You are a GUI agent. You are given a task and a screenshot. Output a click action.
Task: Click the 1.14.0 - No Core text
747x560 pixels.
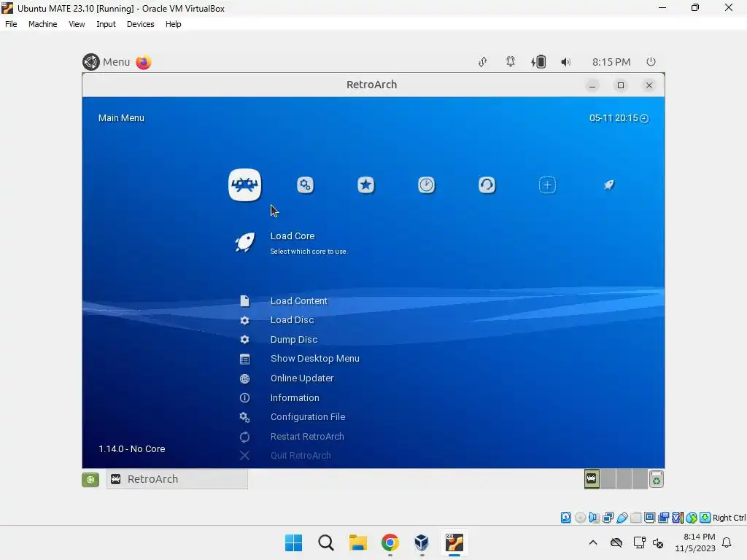point(132,449)
